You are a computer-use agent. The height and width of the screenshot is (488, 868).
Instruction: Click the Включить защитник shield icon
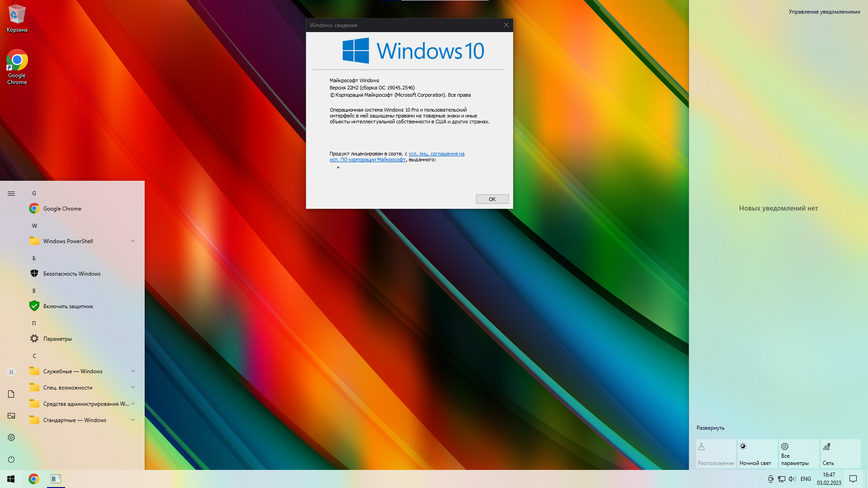[x=34, y=305]
